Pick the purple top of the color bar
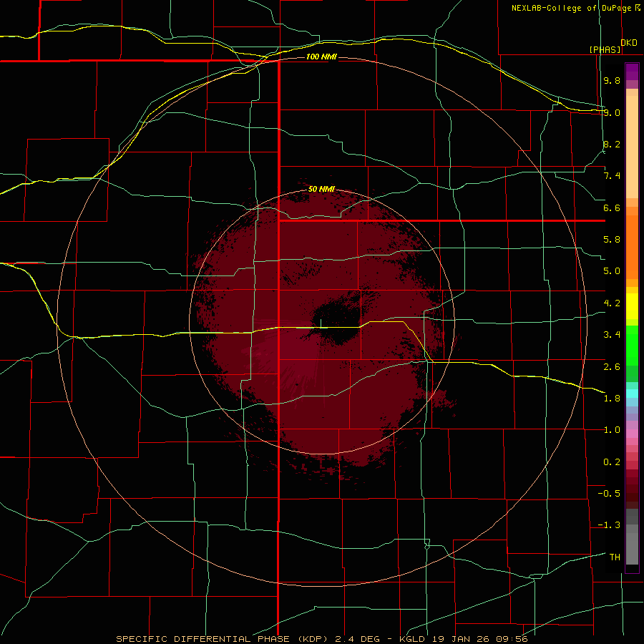Screen dimensions: 644x644 [632, 72]
